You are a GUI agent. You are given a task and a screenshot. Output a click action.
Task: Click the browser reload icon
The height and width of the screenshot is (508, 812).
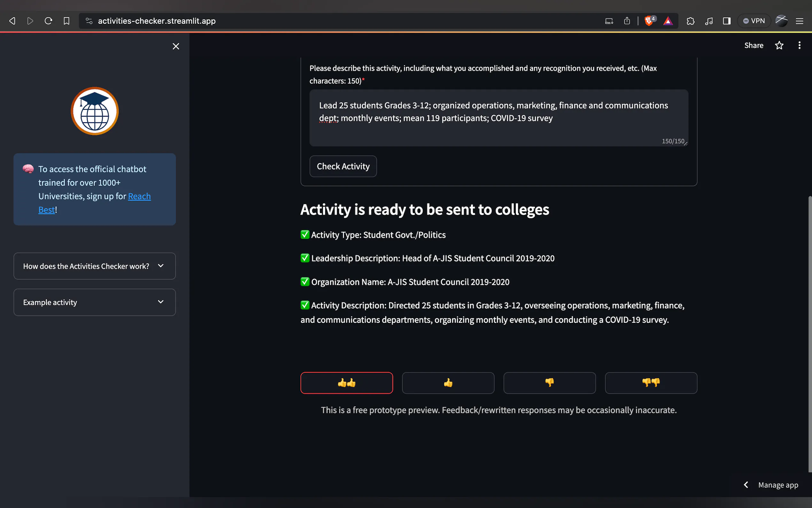[48, 21]
